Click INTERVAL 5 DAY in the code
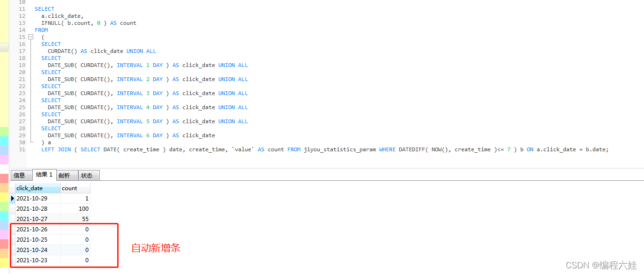 point(140,121)
